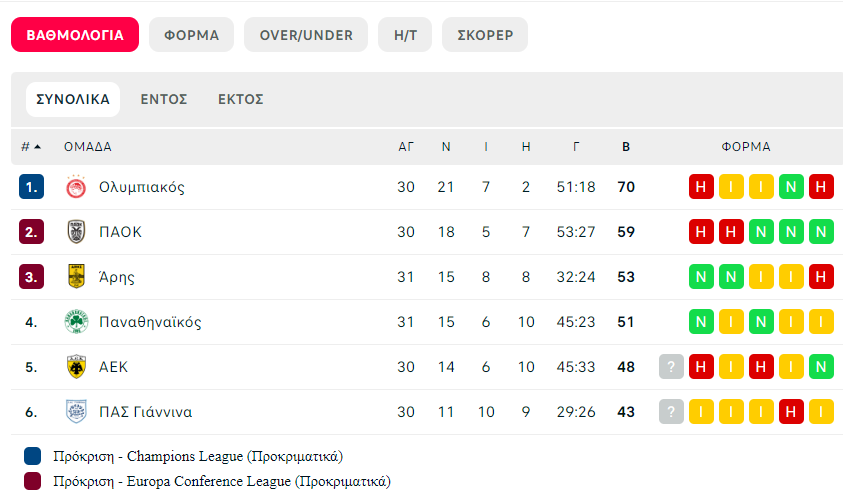843x499 pixels.
Task: Open the Παναθηναϊκός team name link
Action: pyautogui.click(x=151, y=322)
